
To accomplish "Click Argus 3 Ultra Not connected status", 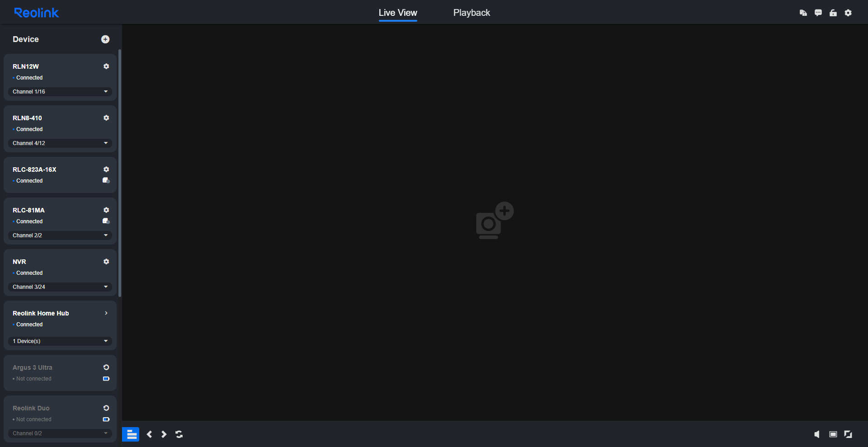I will pos(33,379).
